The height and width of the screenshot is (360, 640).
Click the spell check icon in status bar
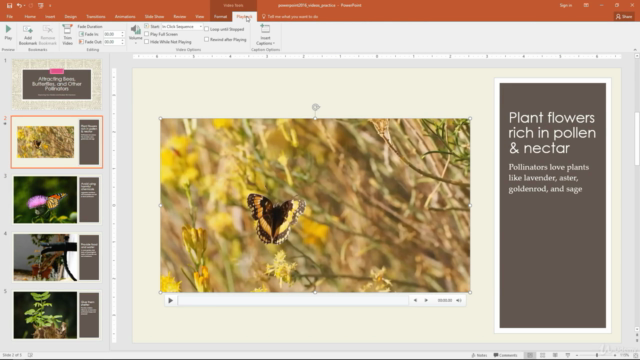30,355
